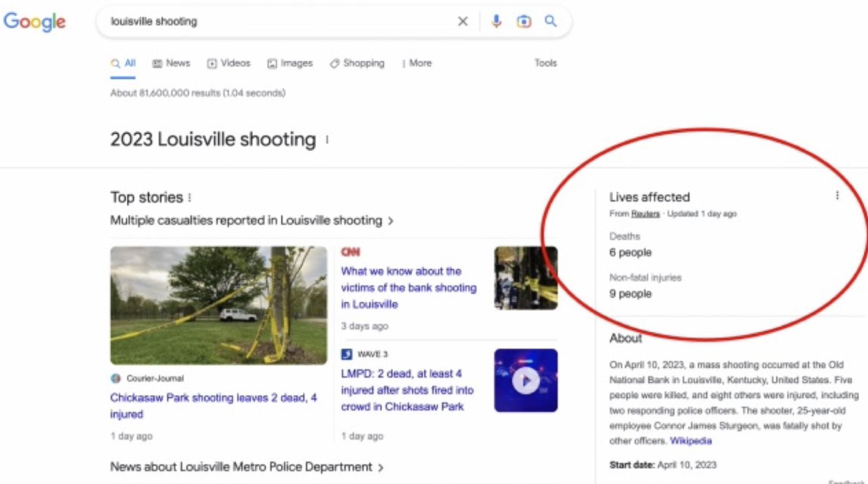Select the About 81,600,000 results text

(198, 93)
